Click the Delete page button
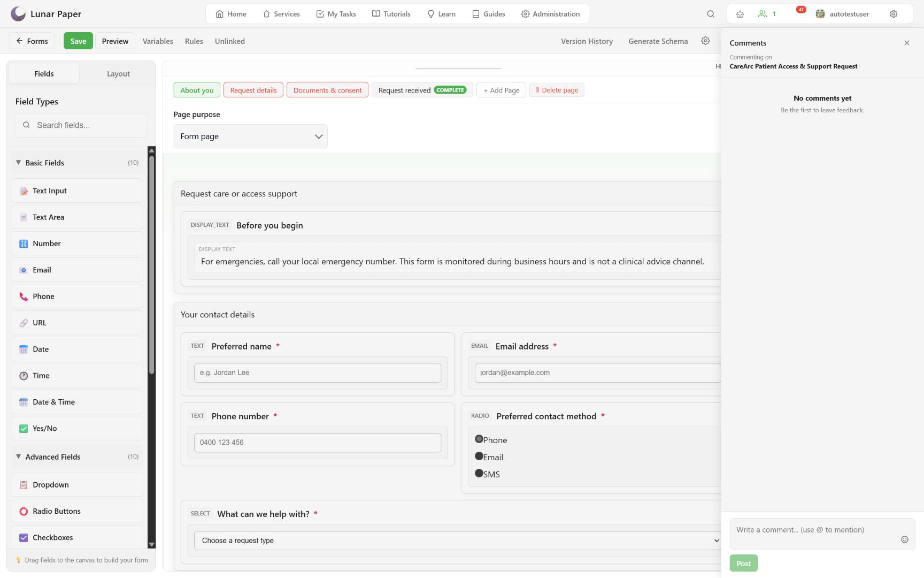Viewport: 924px width, 578px height. coord(557,90)
